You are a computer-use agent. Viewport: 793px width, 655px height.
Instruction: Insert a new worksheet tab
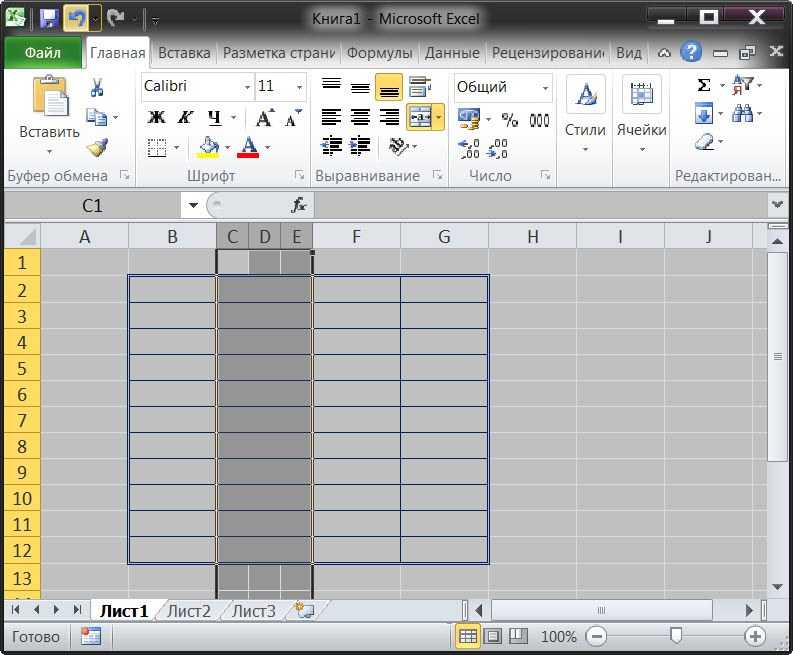tap(305, 610)
